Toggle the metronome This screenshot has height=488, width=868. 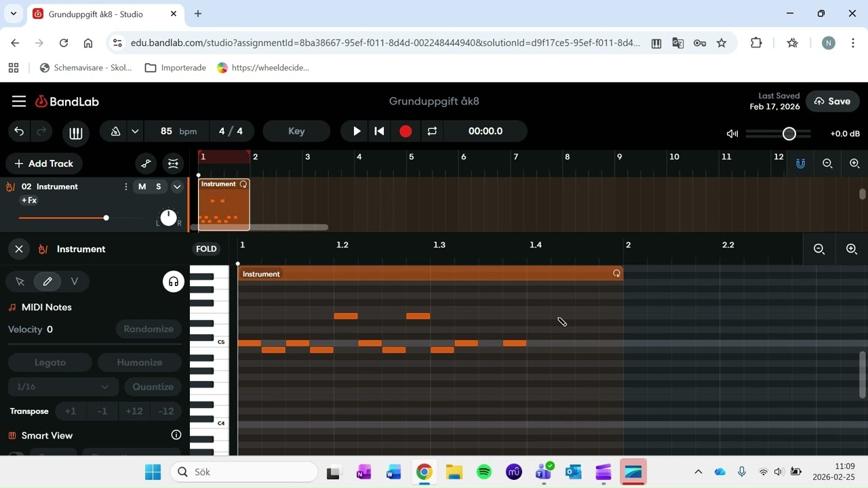click(115, 131)
